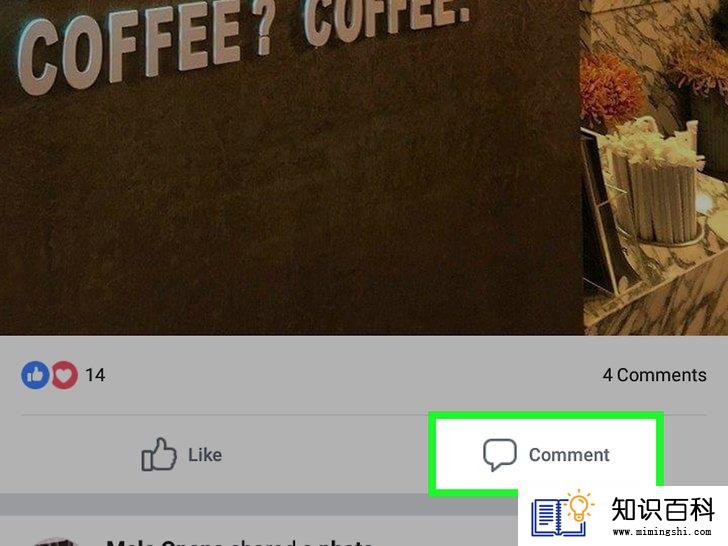Viewport: 728px width, 546px height.
Task: Click the book and lightbulb watermark logo
Action: click(x=562, y=513)
